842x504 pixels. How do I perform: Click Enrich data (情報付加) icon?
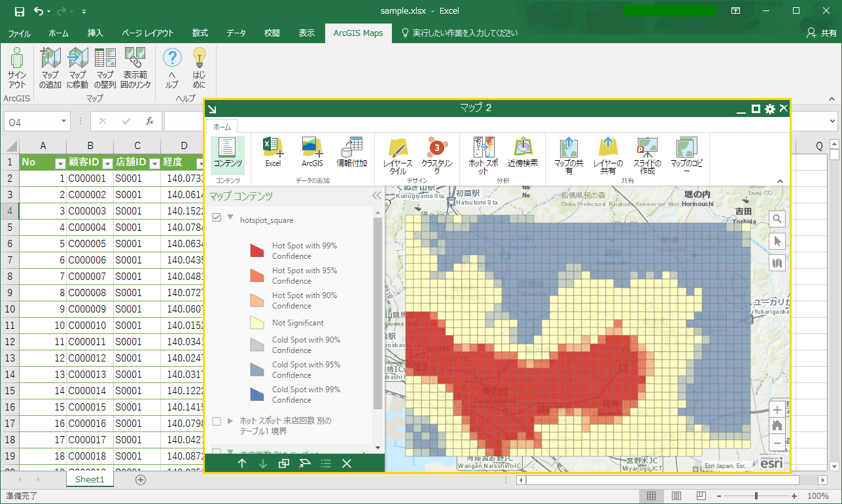351,153
